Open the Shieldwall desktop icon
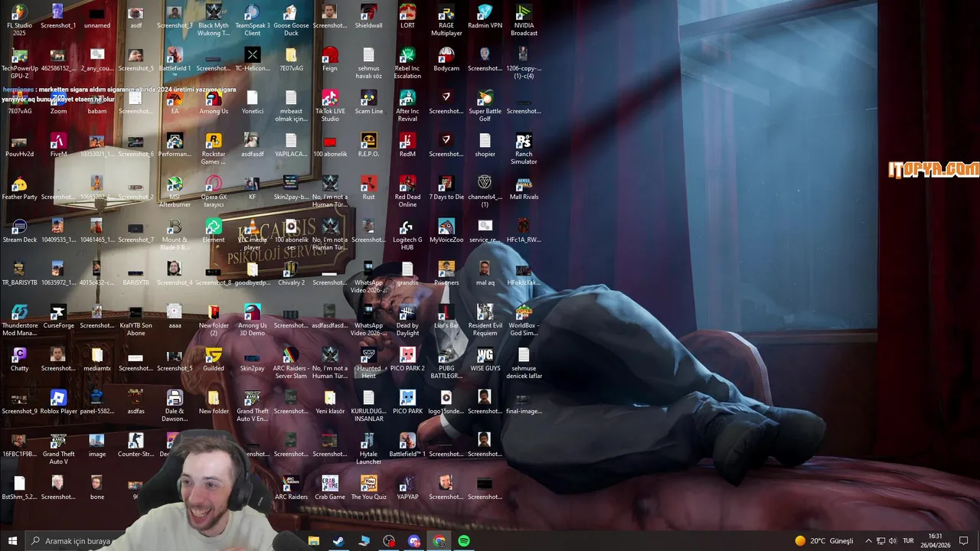The image size is (980, 551). tap(368, 16)
